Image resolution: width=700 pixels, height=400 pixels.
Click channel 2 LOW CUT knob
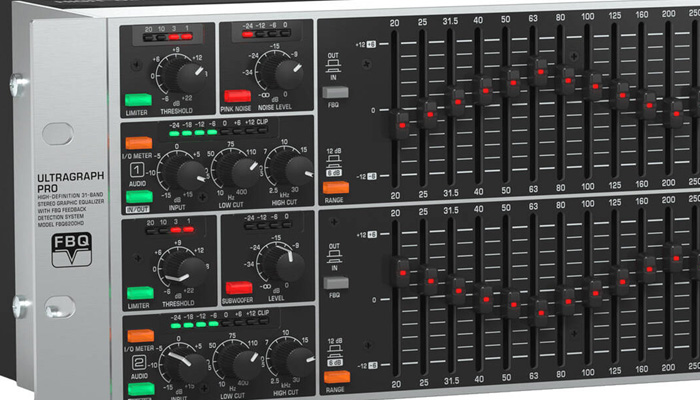pyautogui.click(x=239, y=360)
